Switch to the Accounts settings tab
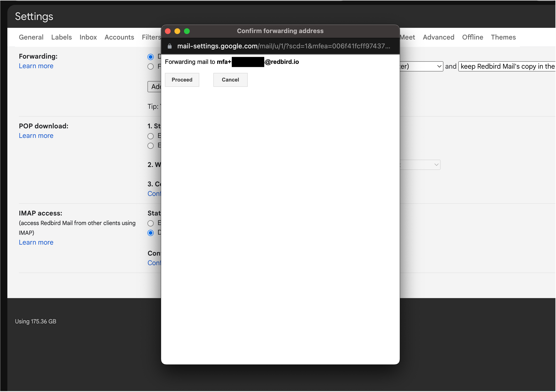Viewport: 556px width, 392px height. click(119, 37)
